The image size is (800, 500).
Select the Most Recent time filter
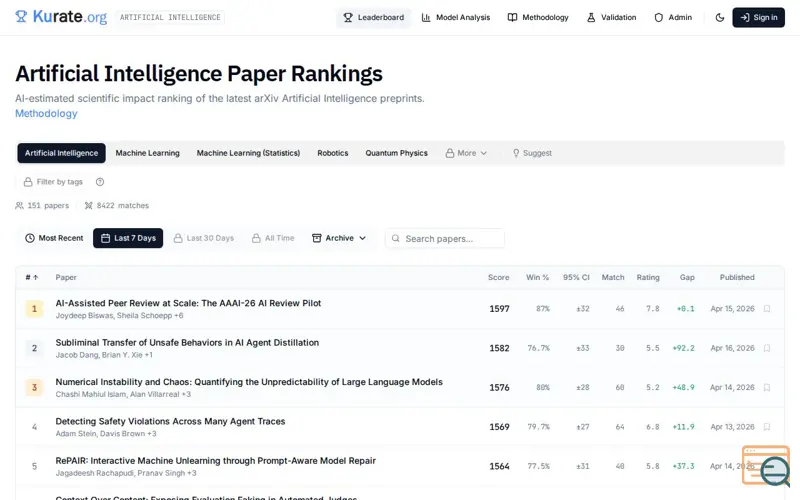coord(54,238)
